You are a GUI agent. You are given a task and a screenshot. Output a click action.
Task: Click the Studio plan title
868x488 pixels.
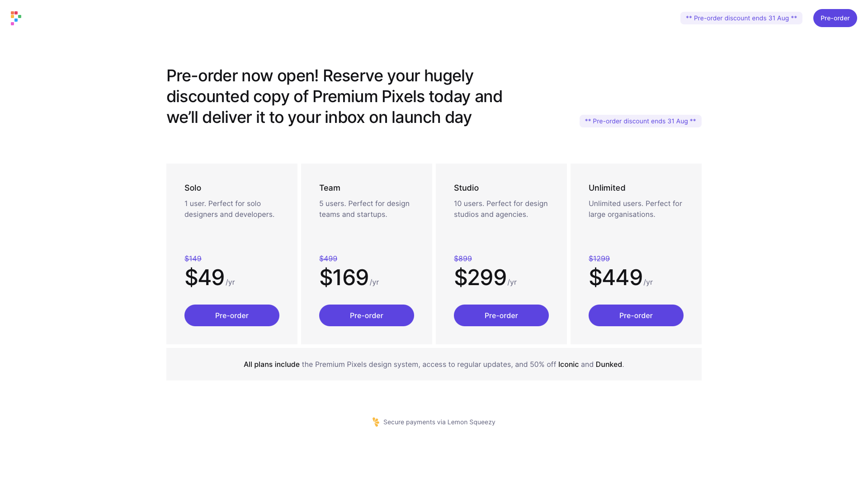pyautogui.click(x=466, y=188)
